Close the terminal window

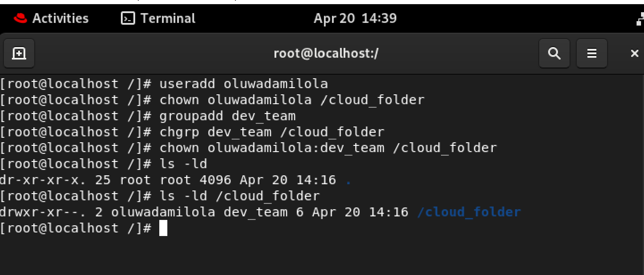tap(634, 53)
